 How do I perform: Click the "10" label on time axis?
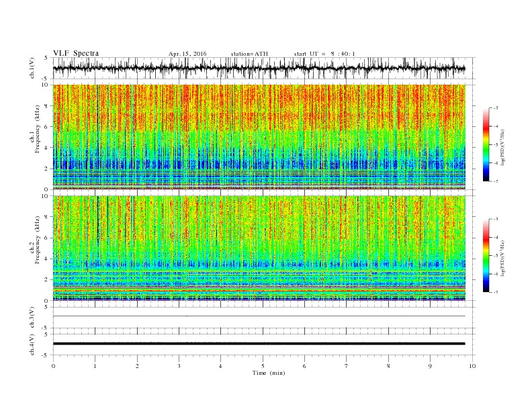472,366
